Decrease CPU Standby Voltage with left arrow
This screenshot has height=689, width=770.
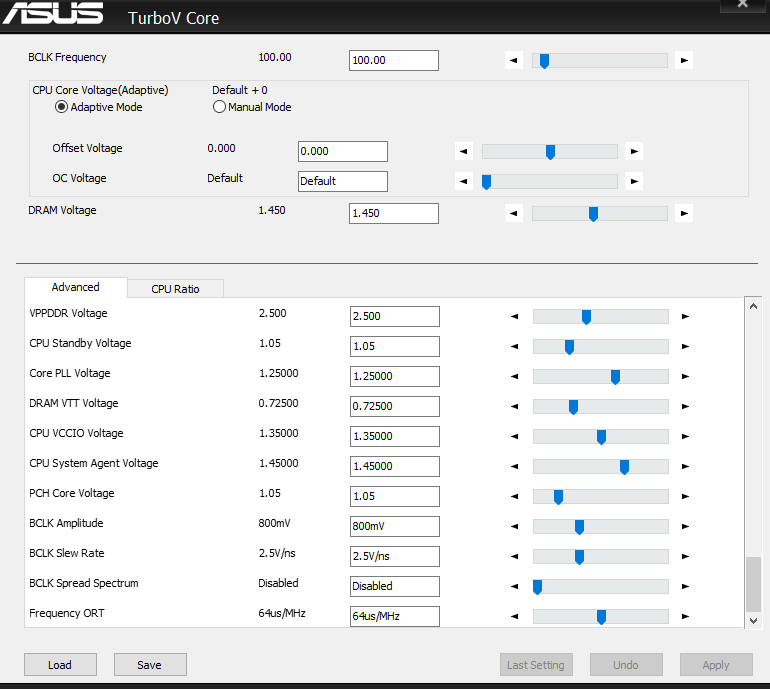click(x=514, y=346)
